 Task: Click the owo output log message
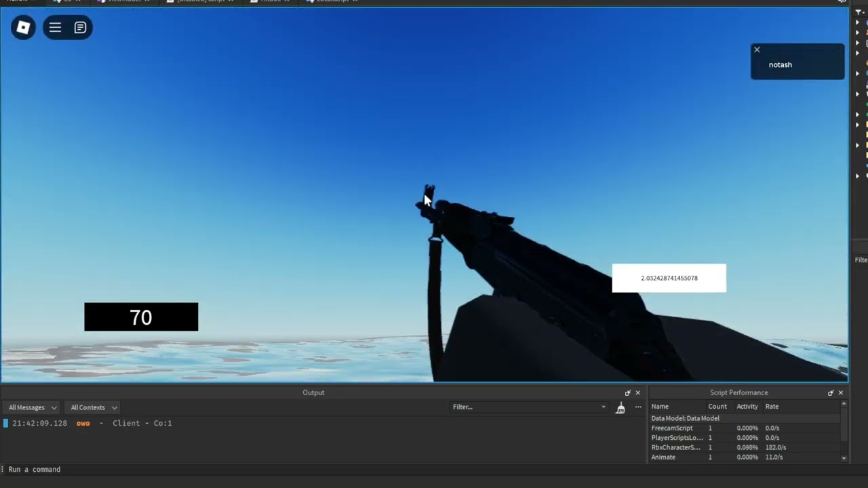[83, 423]
